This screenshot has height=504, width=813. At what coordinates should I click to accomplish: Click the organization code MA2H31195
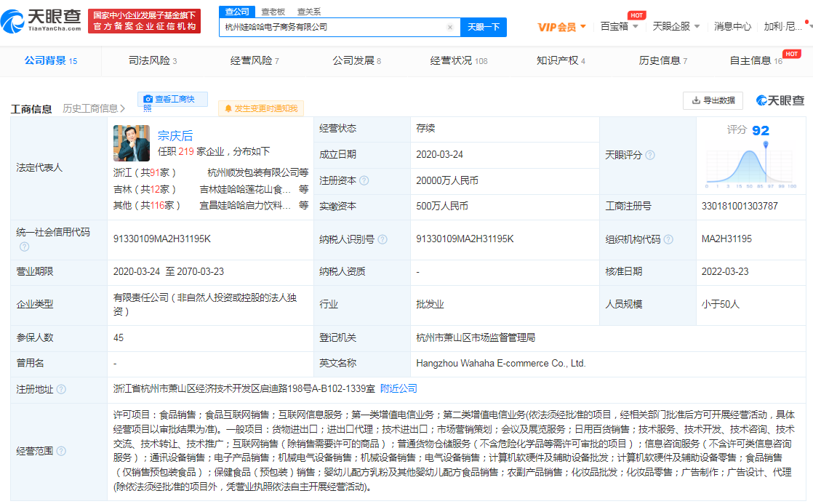726,239
